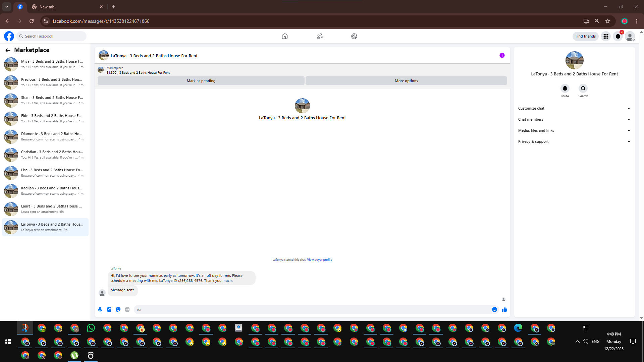Open View buyer profile link

[x=319, y=260]
